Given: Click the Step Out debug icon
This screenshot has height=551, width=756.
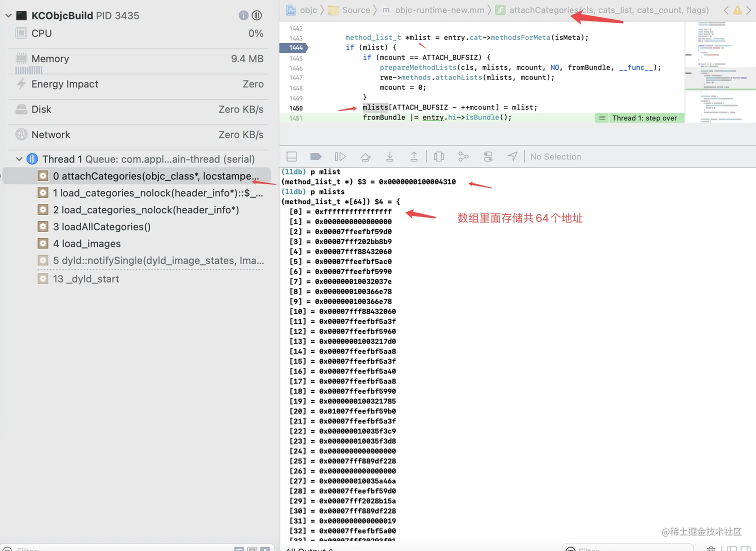Looking at the screenshot, I should pos(414,156).
